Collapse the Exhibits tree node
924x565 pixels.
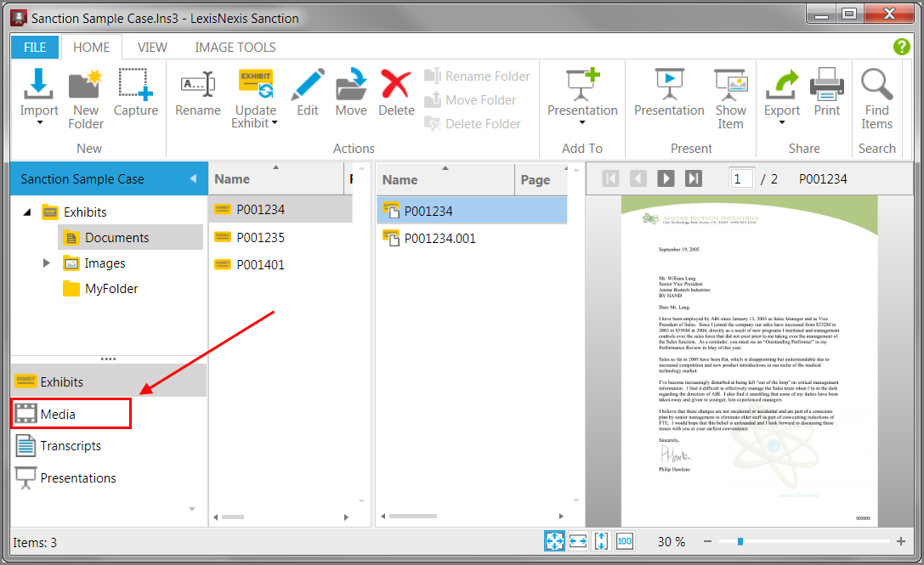tap(27, 212)
